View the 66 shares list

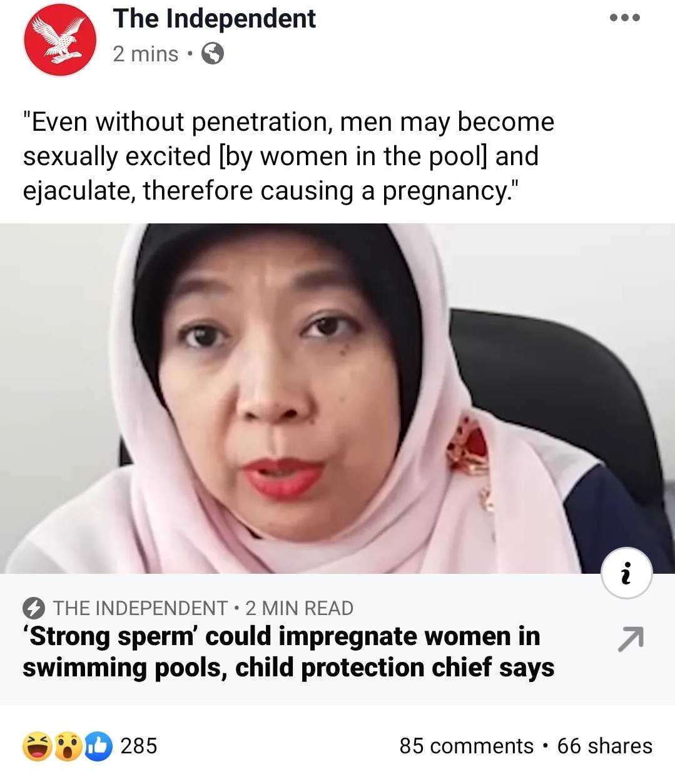tap(604, 746)
